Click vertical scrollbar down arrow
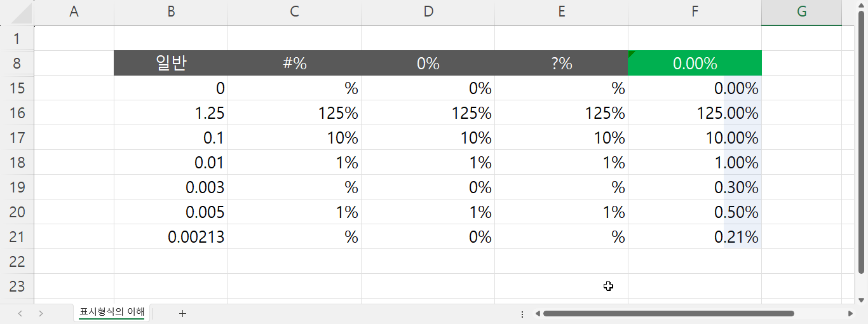The width and height of the screenshot is (868, 324). 862,300
